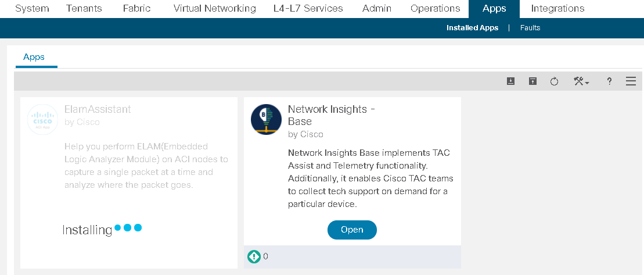Open the Integrations menu
The image size is (644, 275).
coord(557,9)
